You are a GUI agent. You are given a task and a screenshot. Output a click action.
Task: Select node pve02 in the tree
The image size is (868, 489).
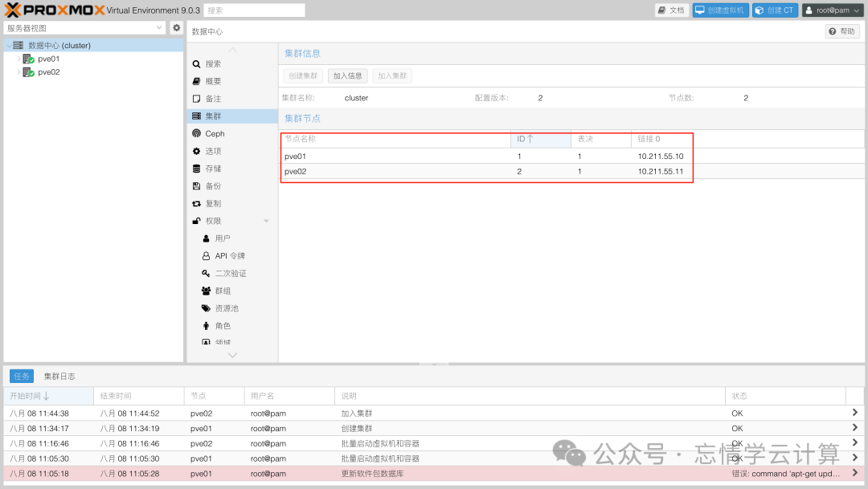pos(49,72)
